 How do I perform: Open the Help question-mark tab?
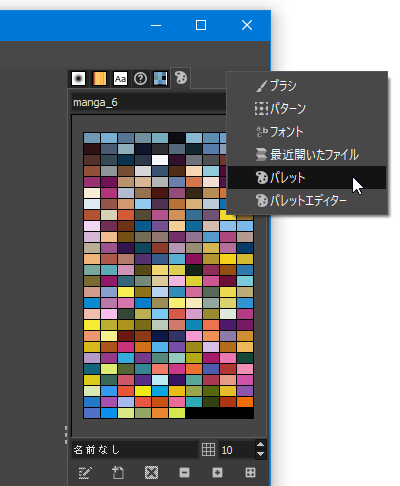point(140,79)
